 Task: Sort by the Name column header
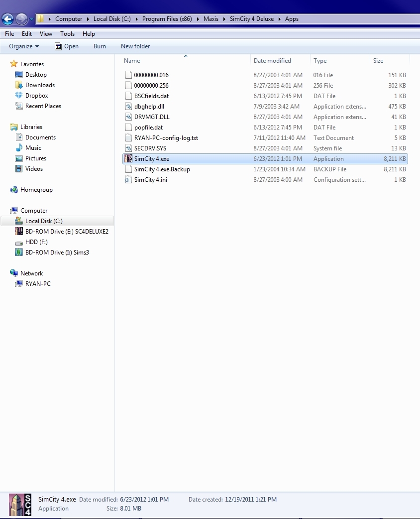[x=132, y=61]
